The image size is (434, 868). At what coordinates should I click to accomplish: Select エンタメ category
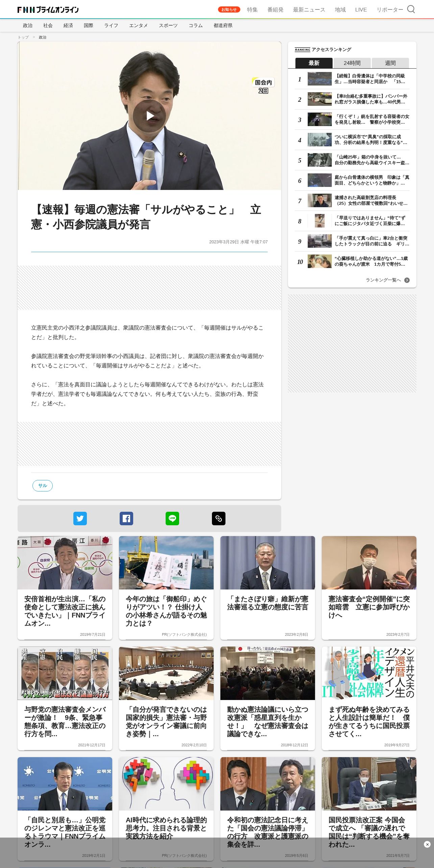[x=139, y=25]
